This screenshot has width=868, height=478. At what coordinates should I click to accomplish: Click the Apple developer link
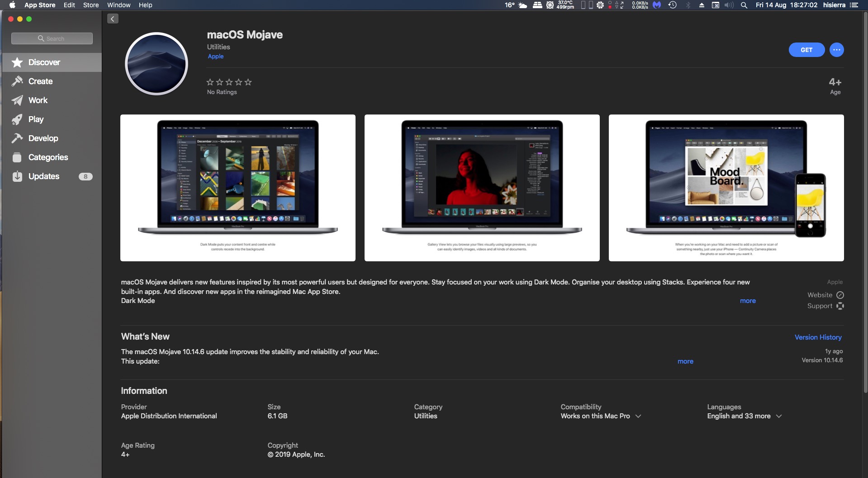(x=215, y=57)
